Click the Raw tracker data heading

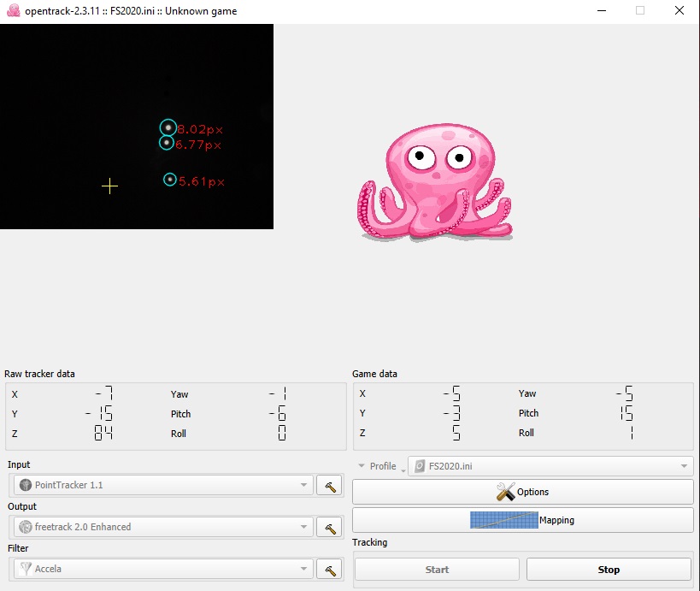pyautogui.click(x=39, y=374)
